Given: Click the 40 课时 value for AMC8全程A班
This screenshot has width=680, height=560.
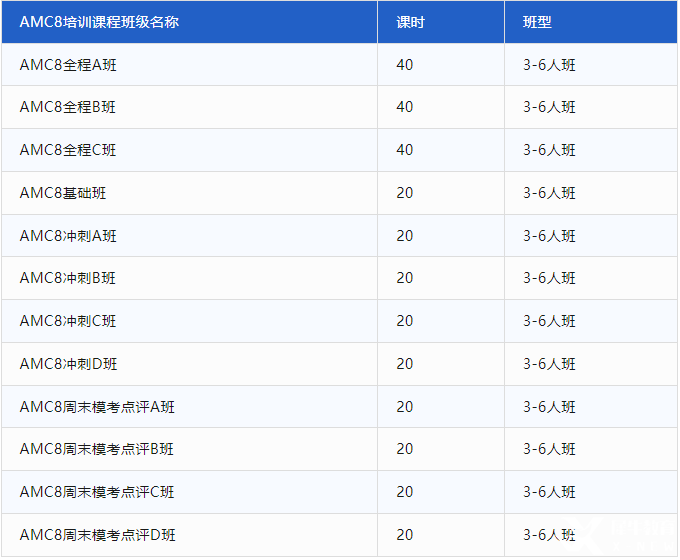Looking at the screenshot, I should pos(405,65).
